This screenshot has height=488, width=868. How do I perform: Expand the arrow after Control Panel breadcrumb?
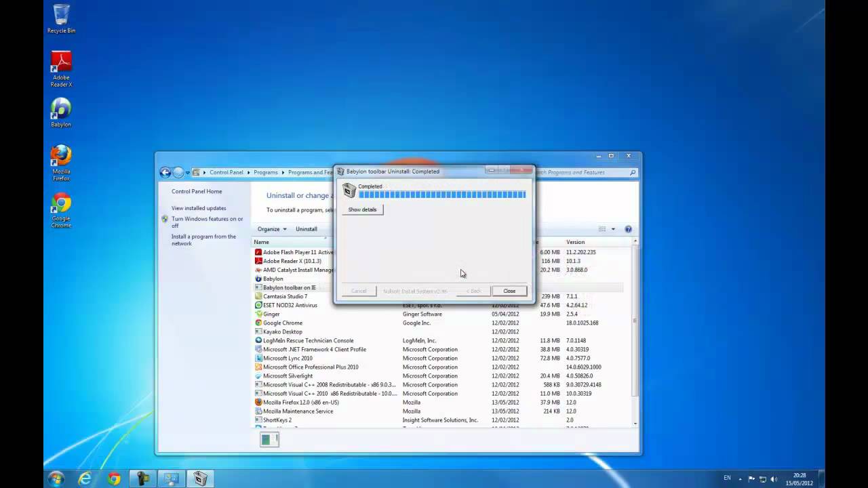tap(249, 172)
